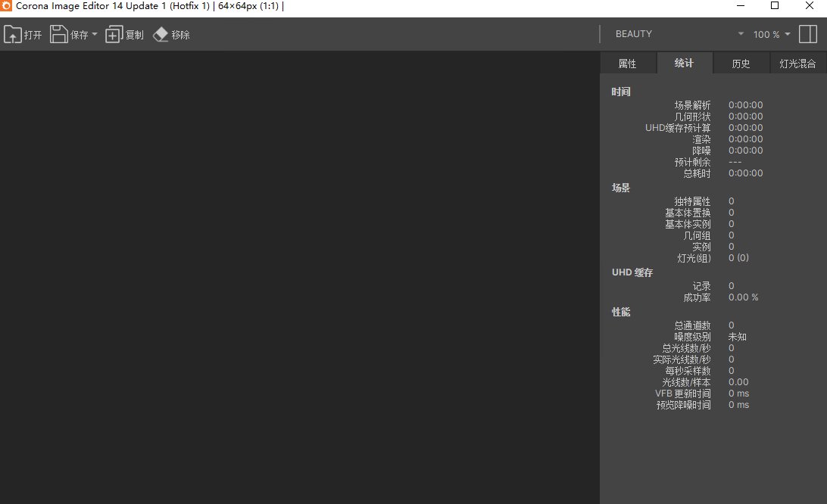Viewport: 827px width, 504px height.
Task: Click the 保存 (Save) floppy disk icon
Action: (x=58, y=34)
